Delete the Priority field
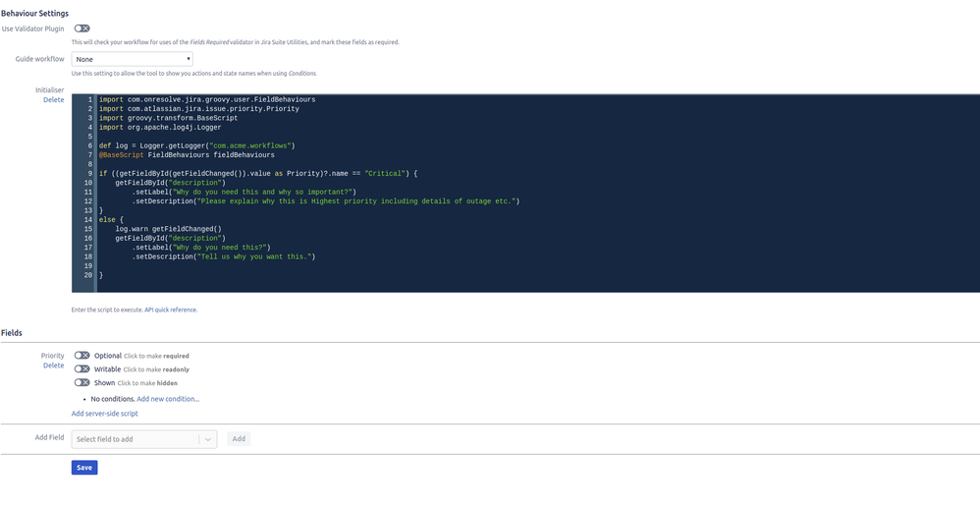 [x=53, y=366]
